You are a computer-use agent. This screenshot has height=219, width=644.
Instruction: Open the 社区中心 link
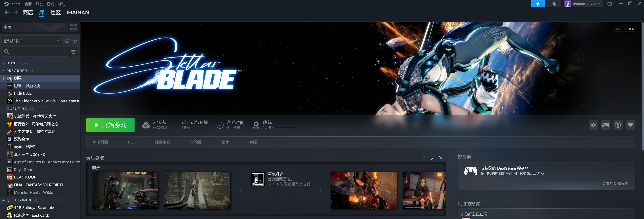click(163, 142)
